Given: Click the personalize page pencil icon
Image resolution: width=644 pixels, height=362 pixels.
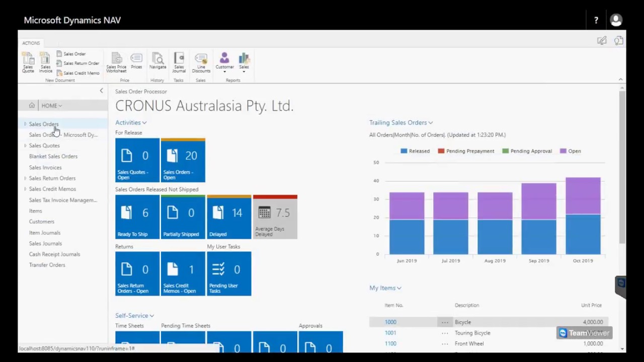Looking at the screenshot, I should click(602, 41).
